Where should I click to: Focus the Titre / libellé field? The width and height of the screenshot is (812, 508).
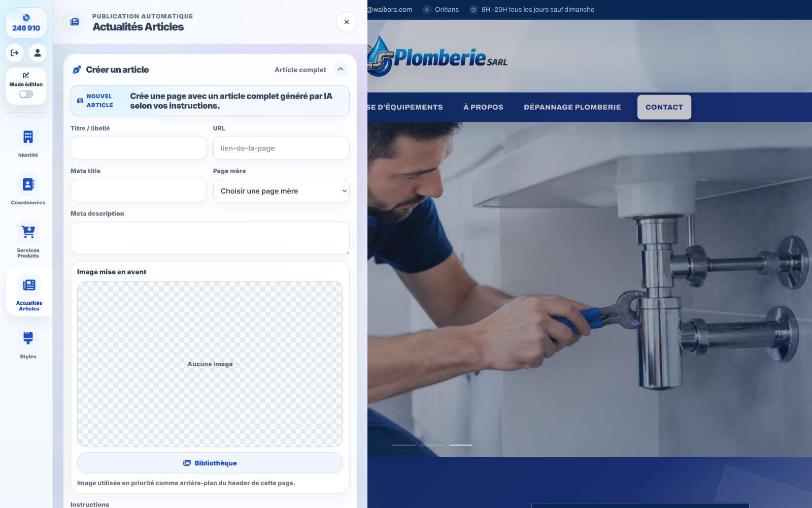click(x=139, y=148)
